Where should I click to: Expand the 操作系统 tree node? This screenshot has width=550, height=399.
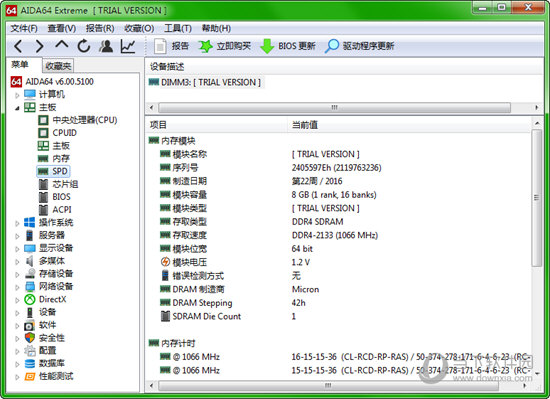pyautogui.click(x=17, y=223)
